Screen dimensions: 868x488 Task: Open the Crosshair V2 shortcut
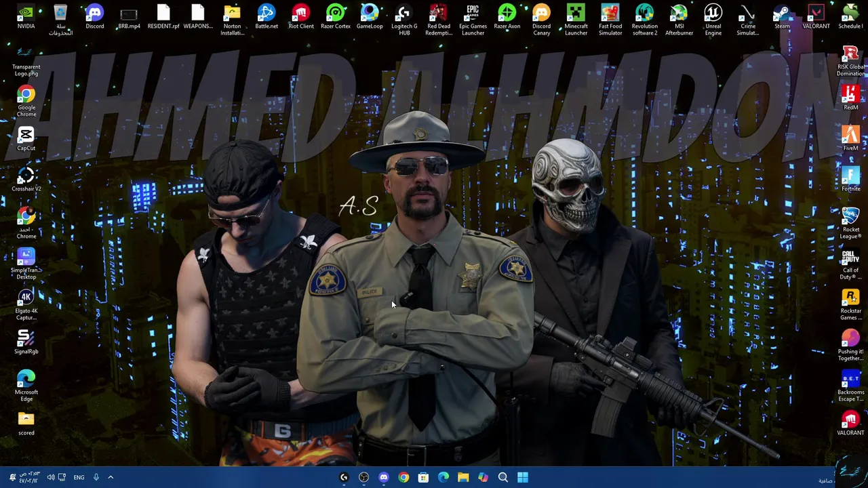[26, 180]
